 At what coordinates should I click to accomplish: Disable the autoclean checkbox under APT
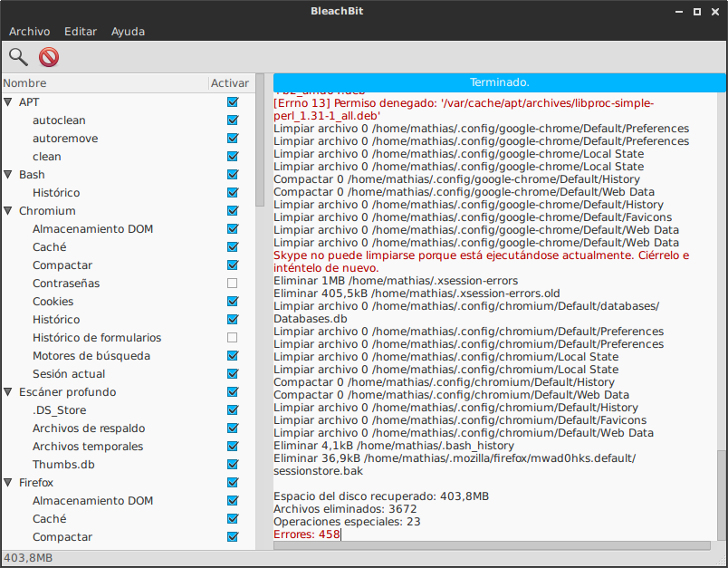point(232,120)
